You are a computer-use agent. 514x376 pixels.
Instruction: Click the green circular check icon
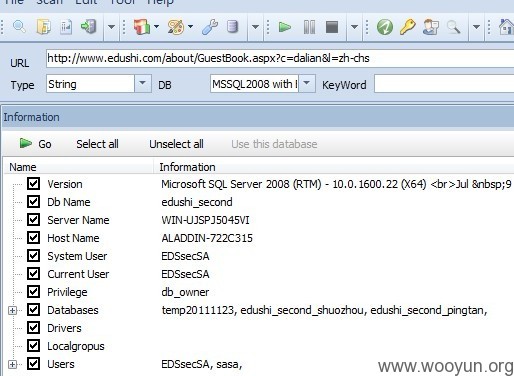pos(385,27)
